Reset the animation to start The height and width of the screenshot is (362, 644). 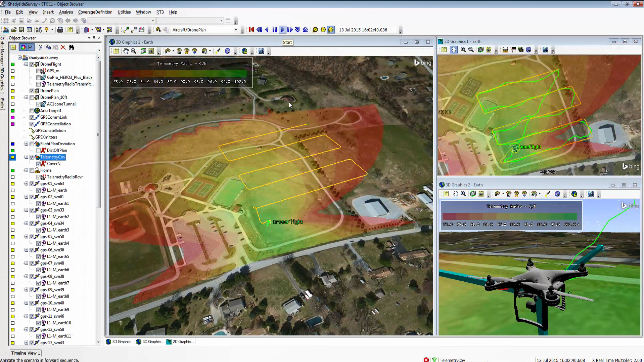coord(251,30)
